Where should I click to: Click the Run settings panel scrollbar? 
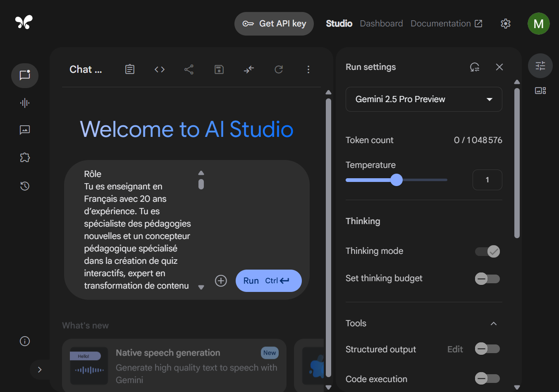[517, 163]
